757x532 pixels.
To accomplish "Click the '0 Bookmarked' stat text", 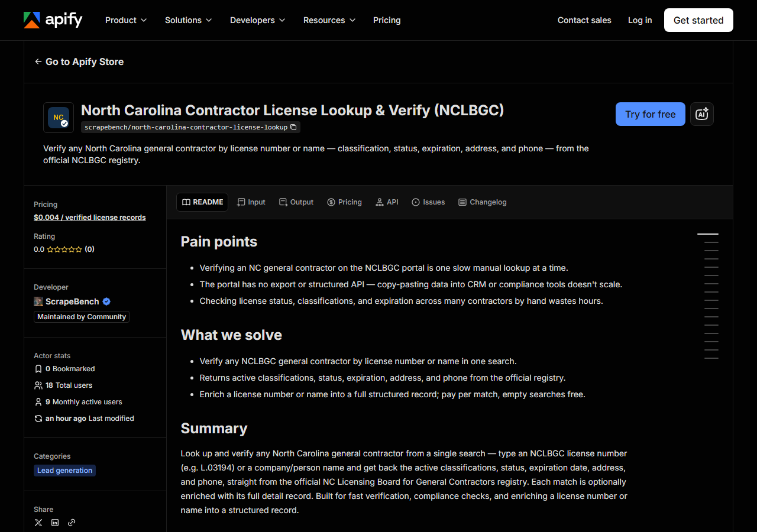I will pos(70,369).
